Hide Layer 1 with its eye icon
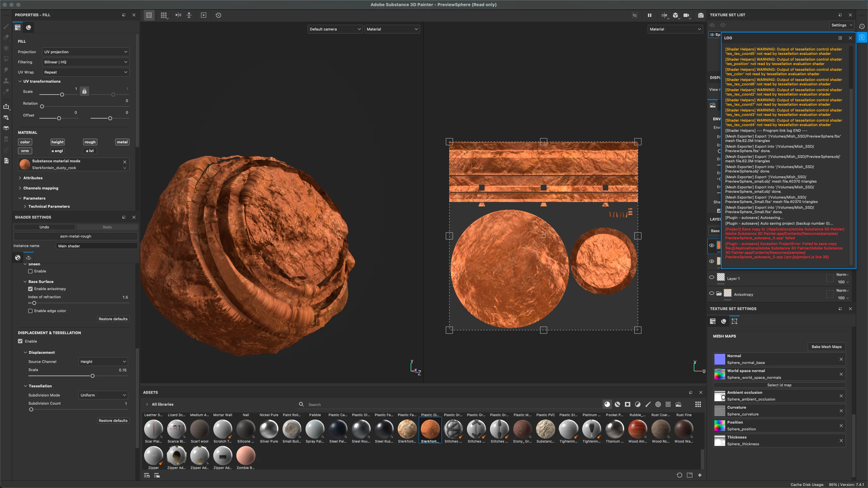Viewport: 868px width, 488px height. click(x=712, y=278)
